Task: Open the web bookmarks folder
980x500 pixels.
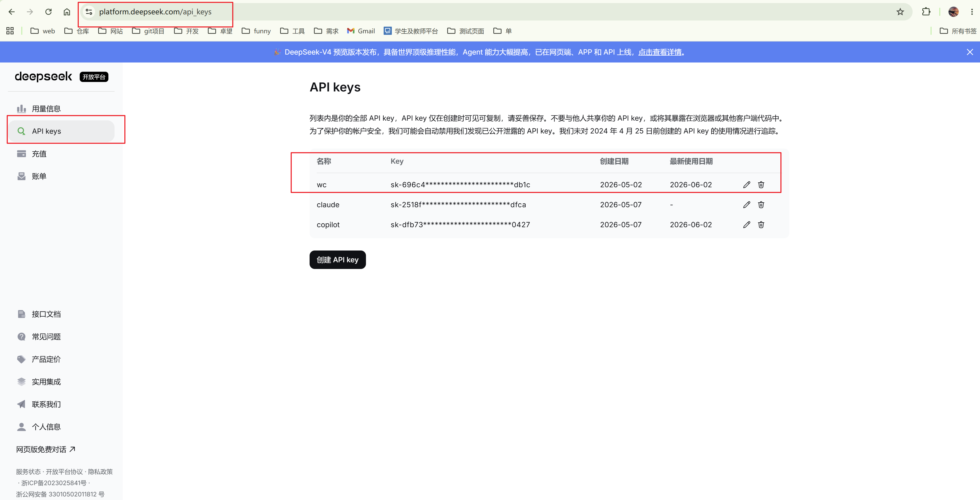Action: click(43, 31)
